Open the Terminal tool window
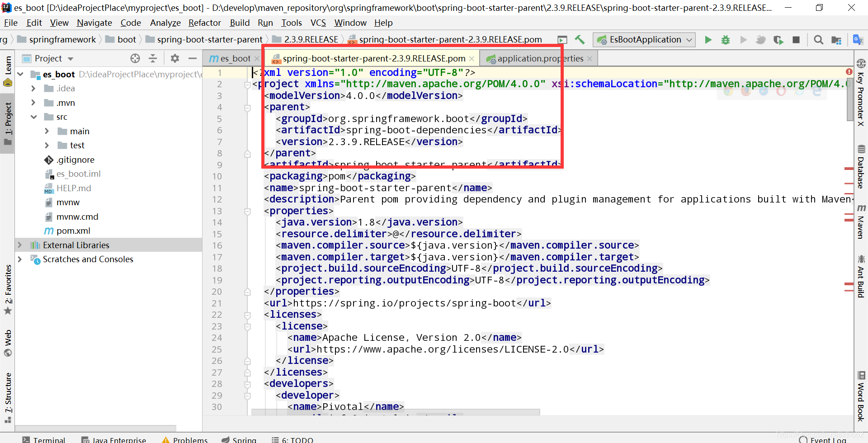Viewport: 868px width, 443px height. coord(44,439)
